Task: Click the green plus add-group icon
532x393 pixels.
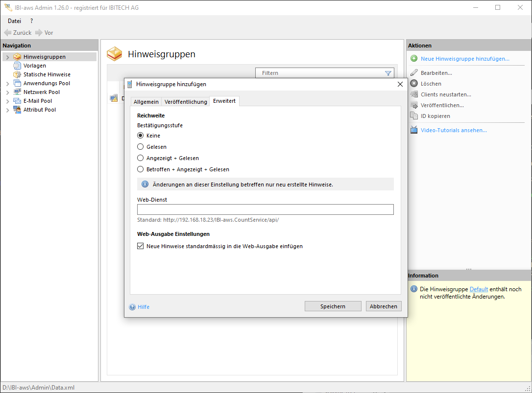Action: 414,59
